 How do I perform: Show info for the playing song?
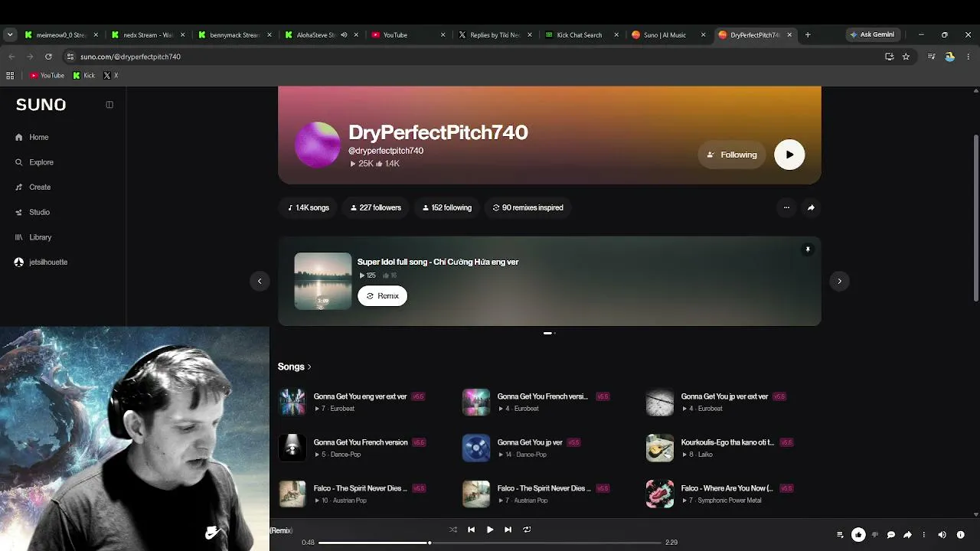pos(961,535)
